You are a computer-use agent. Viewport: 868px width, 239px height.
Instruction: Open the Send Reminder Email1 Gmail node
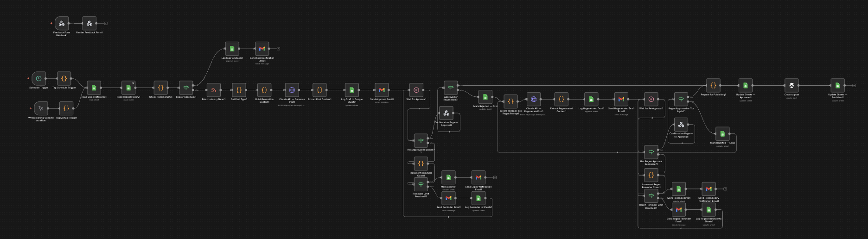[448, 198]
